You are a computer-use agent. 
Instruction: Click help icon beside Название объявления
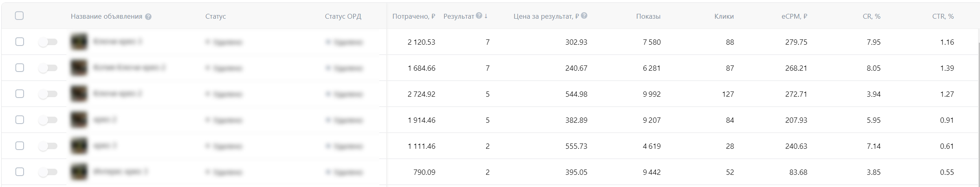point(148,17)
